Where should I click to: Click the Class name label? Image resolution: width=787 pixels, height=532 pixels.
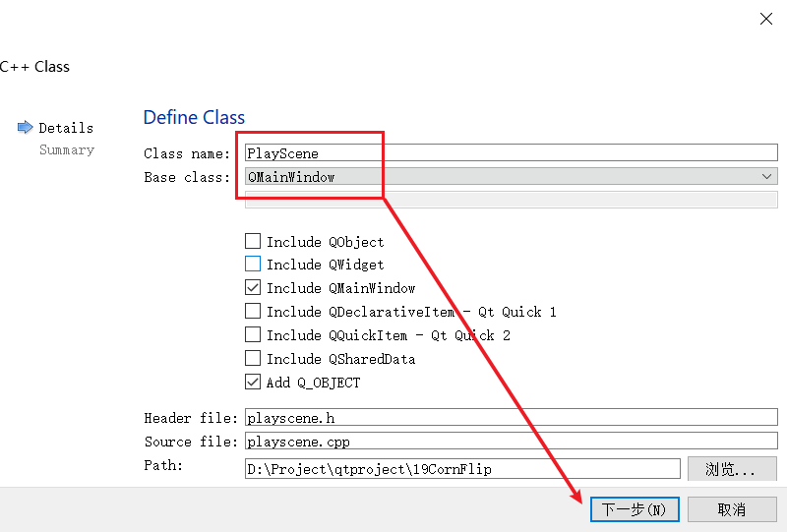(x=187, y=153)
